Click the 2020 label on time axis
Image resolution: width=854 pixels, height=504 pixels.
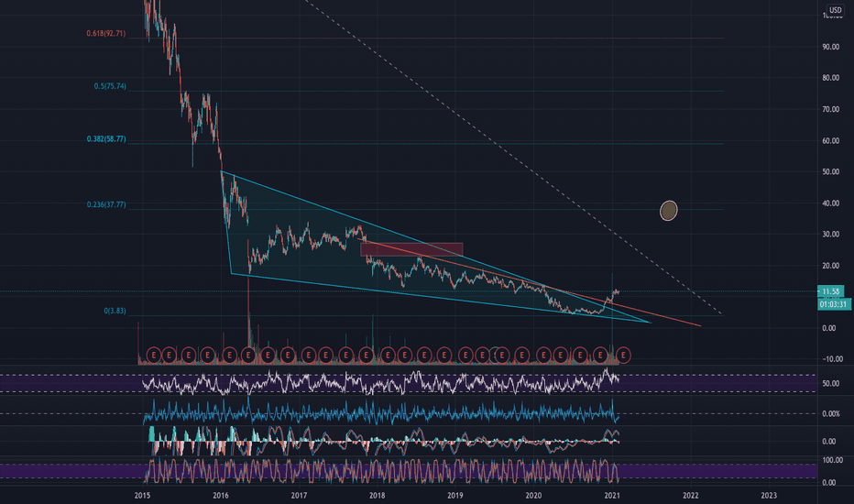533,495
